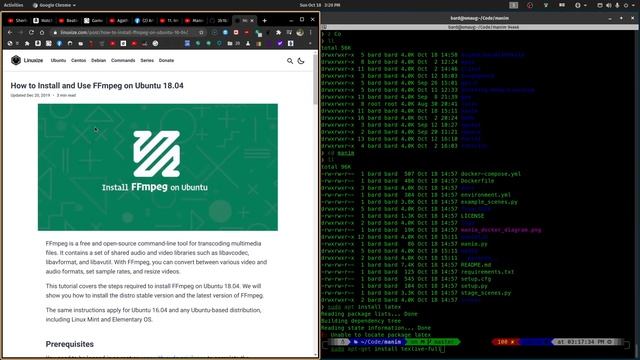
Task: Toggle dark mode with the moon icon
Action: tap(301, 61)
